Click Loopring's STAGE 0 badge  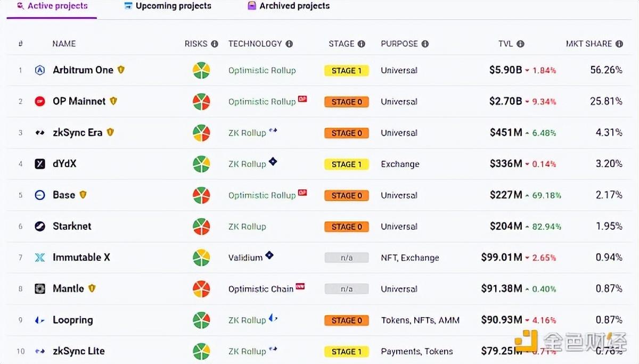(x=347, y=320)
